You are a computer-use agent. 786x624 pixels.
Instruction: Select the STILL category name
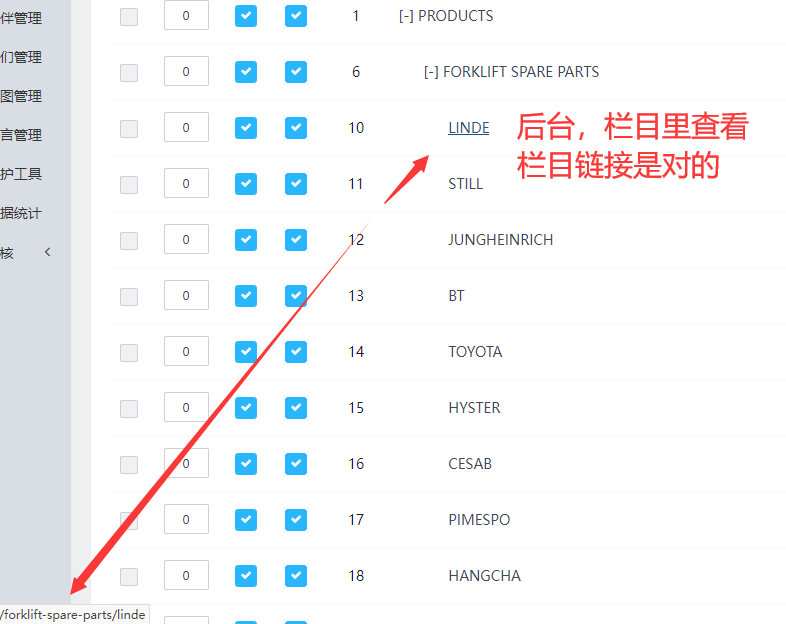coord(466,184)
